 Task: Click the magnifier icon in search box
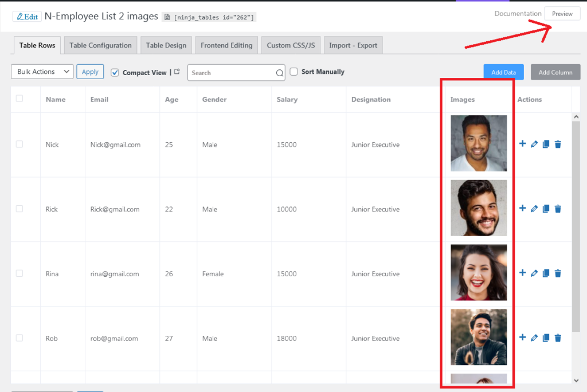(x=280, y=73)
